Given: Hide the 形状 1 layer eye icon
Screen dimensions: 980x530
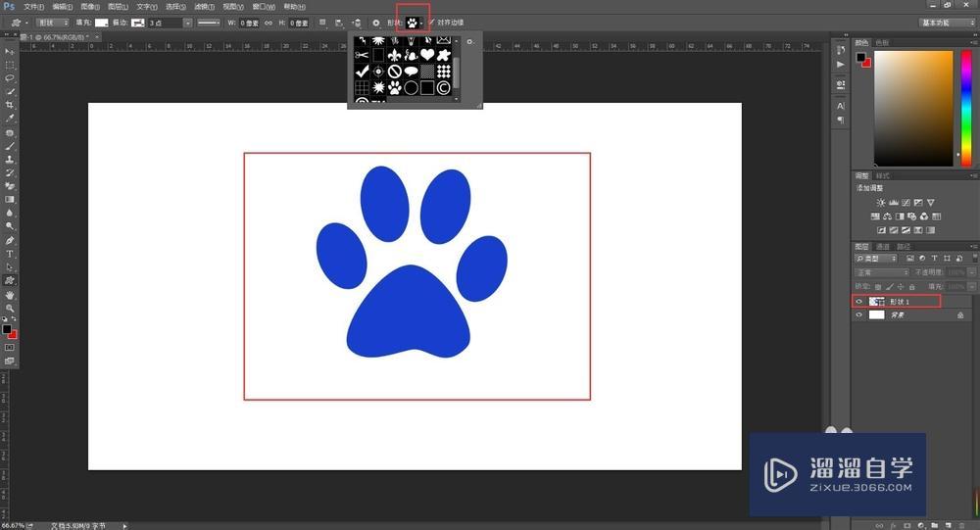Looking at the screenshot, I should (858, 302).
